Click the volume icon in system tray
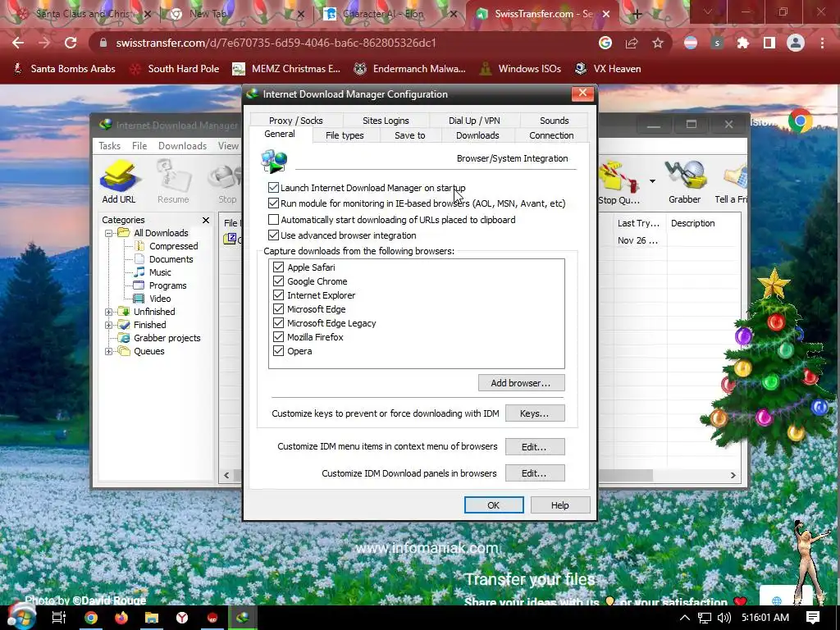 click(724, 618)
